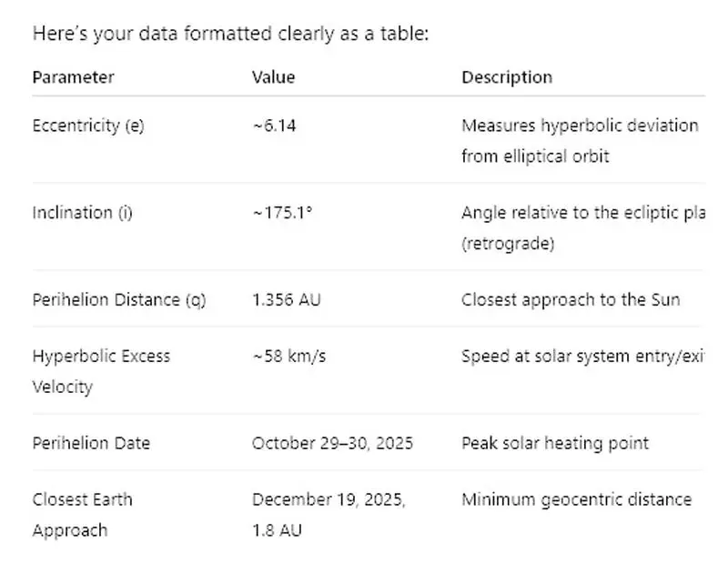
Task: Click "Speed at solar system entry/exit" description
Action: point(582,357)
